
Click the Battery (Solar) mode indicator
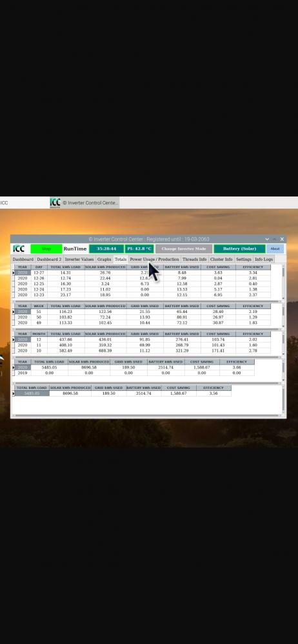click(x=239, y=249)
